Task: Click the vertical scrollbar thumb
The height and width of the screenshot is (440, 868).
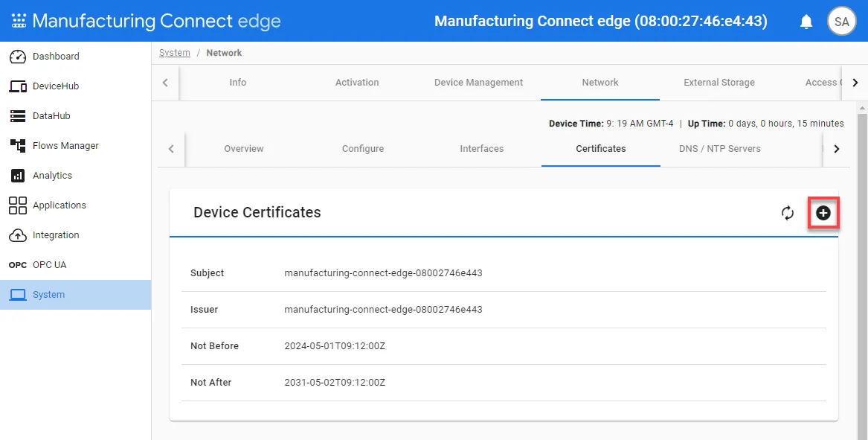Action: [862, 277]
